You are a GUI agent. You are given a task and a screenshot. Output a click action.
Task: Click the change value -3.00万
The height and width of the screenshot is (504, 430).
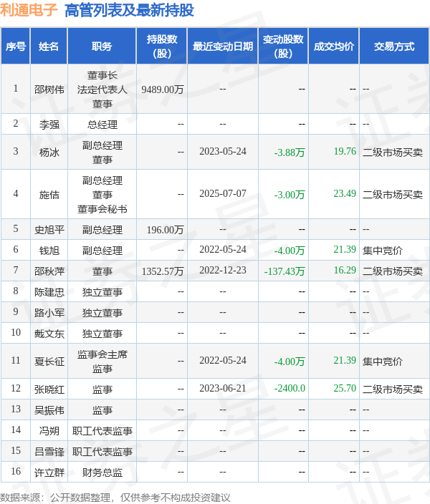[x=290, y=195]
